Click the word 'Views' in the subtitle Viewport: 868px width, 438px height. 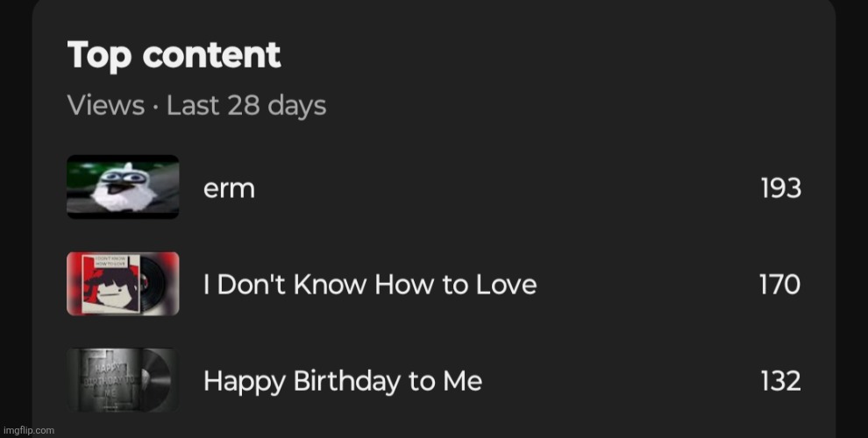[106, 104]
